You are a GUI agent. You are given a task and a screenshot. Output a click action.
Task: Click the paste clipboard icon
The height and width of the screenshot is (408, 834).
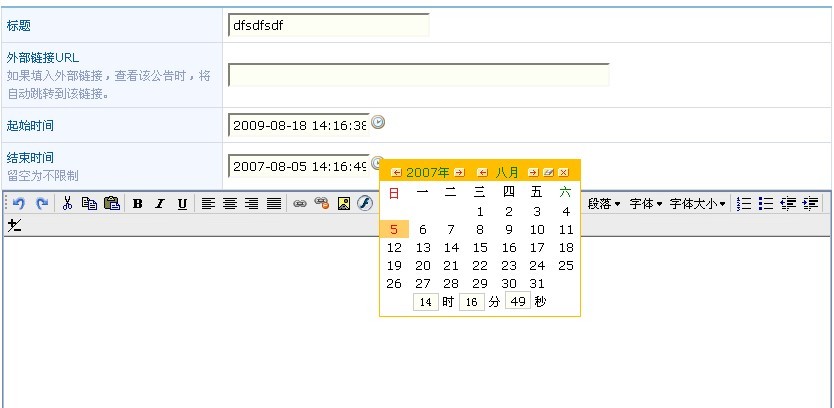[112, 203]
